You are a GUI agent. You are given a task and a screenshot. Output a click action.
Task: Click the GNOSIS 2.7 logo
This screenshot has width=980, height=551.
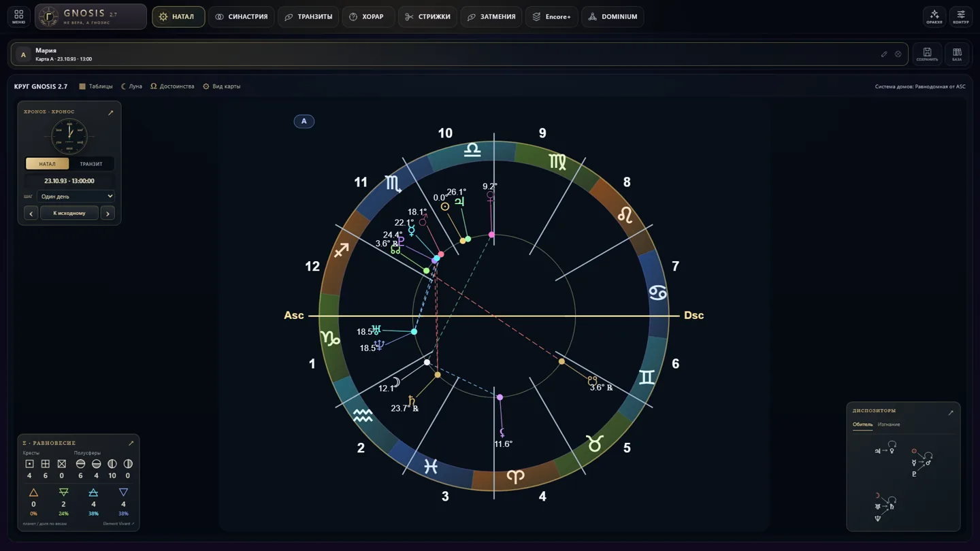tap(91, 16)
